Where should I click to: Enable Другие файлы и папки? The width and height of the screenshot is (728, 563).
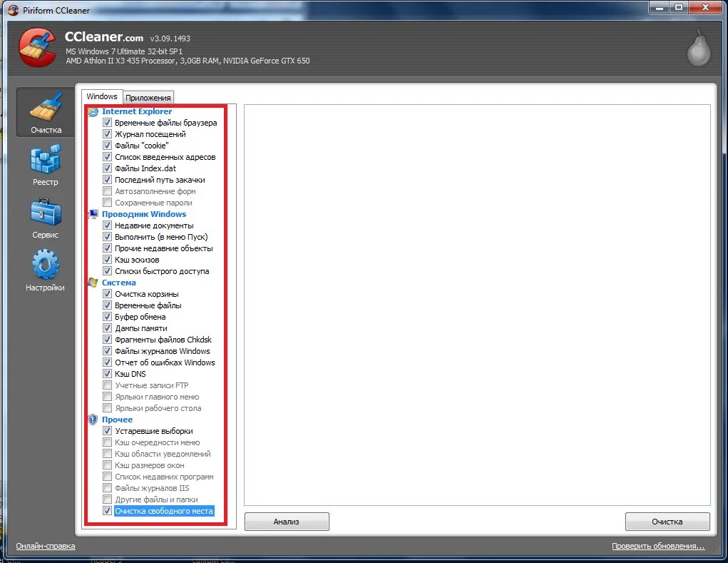coord(107,499)
